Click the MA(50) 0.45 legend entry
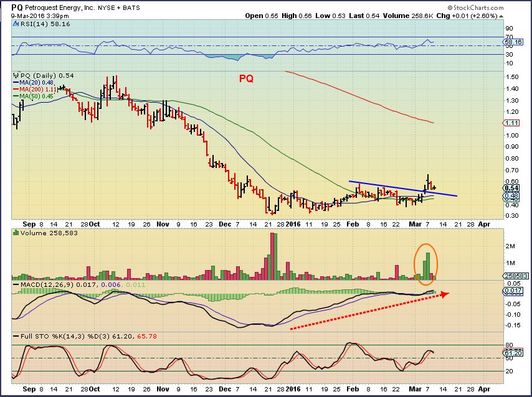532x397 pixels. click(x=36, y=96)
